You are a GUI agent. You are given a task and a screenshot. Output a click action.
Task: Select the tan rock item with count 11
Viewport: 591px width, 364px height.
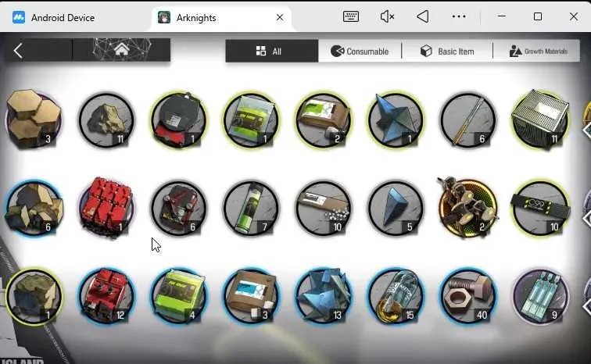click(106, 120)
